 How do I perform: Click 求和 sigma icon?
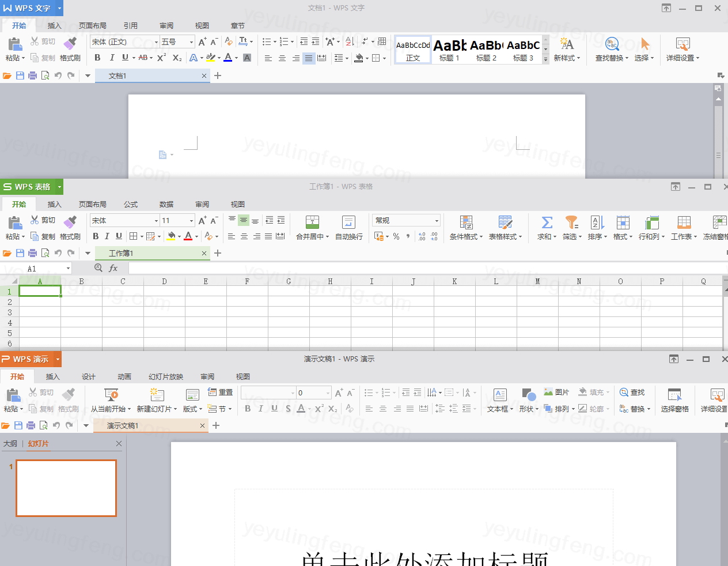pos(547,222)
